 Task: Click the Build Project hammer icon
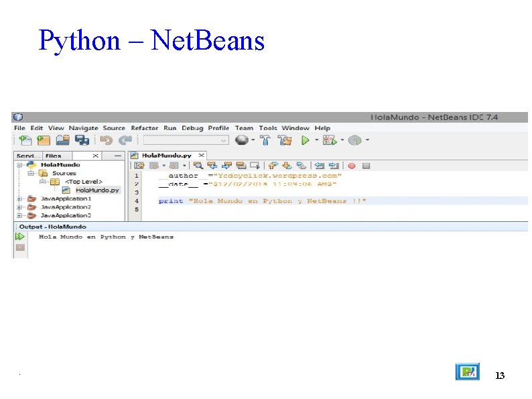pos(265,140)
